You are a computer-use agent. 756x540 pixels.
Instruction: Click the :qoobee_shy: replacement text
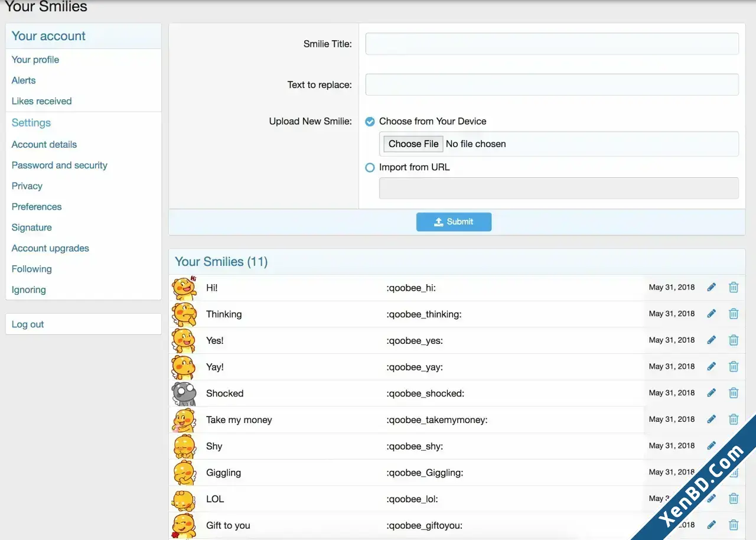[415, 446]
